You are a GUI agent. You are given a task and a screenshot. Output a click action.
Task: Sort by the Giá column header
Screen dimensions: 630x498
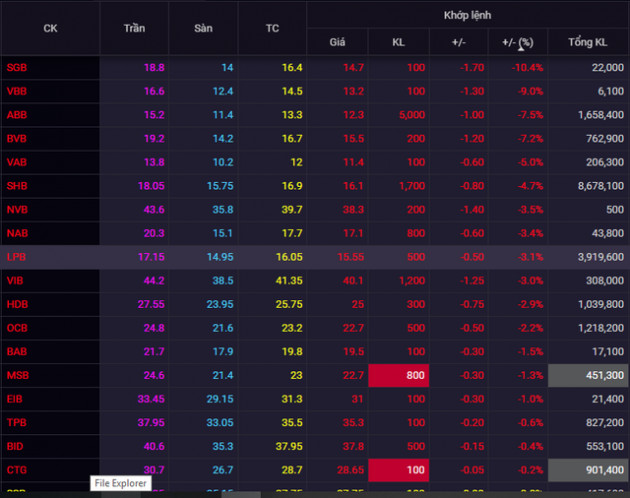[x=338, y=42]
